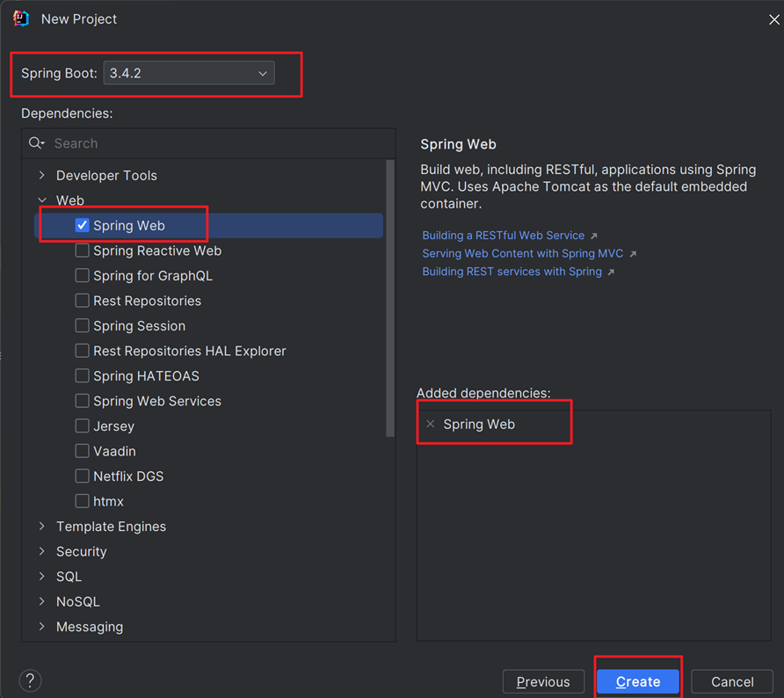Expand the Template Engines category
Image resolution: width=784 pixels, height=698 pixels.
[42, 526]
